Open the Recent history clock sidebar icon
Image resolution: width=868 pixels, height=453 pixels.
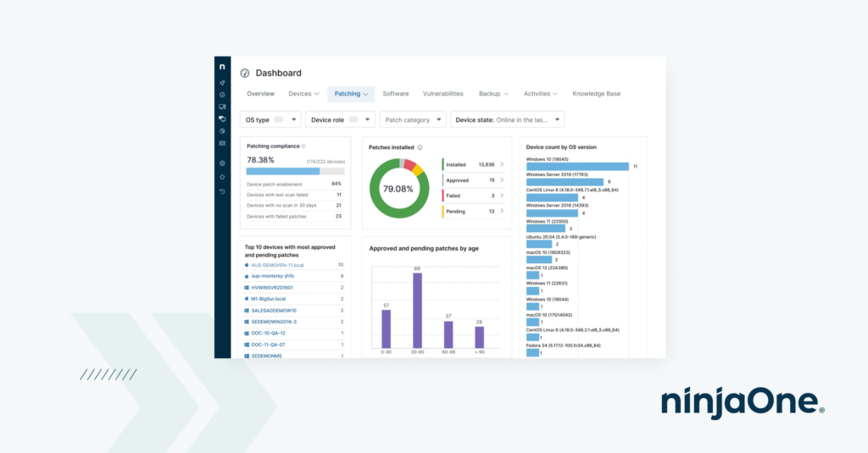tap(222, 191)
